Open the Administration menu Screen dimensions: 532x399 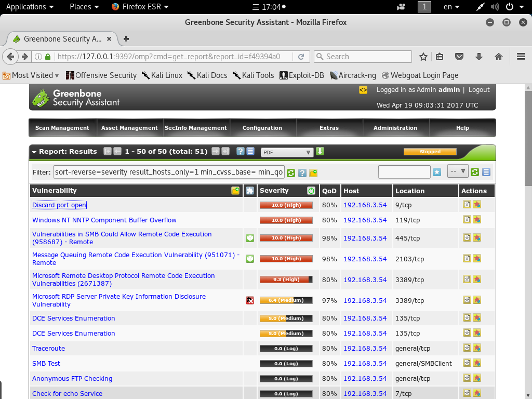[x=395, y=128]
